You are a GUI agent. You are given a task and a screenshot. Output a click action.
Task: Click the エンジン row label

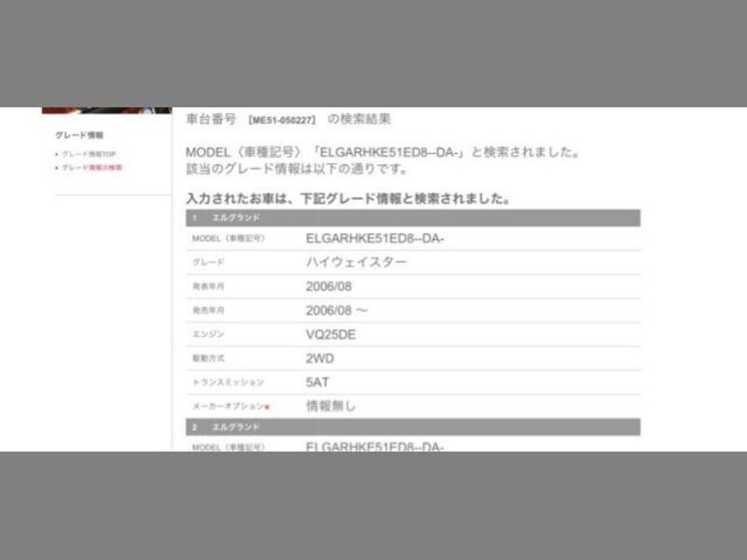[x=208, y=334]
